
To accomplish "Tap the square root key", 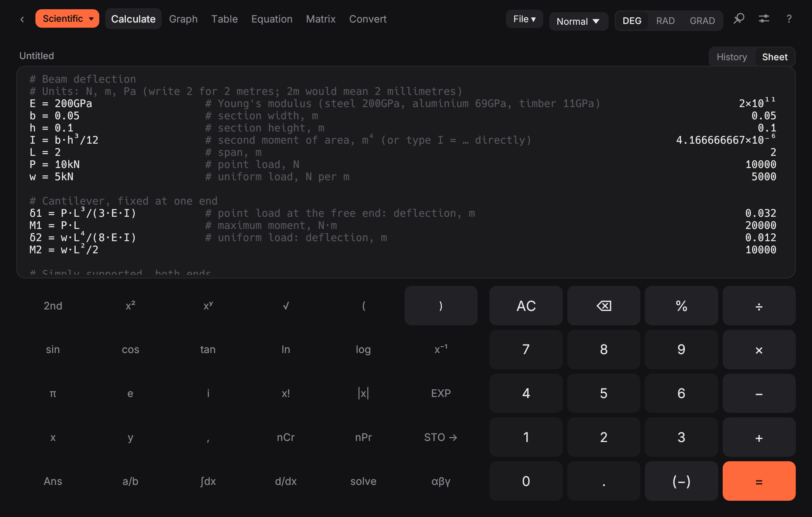I will coord(286,306).
